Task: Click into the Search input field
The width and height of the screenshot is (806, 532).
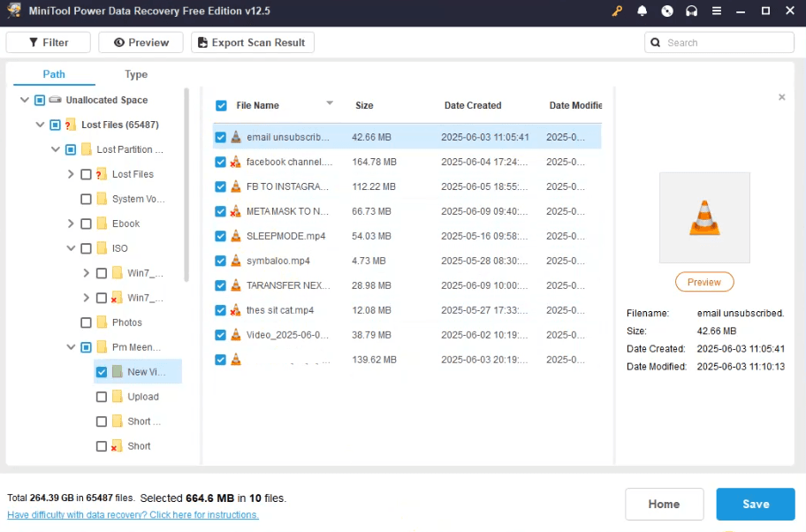Action: coord(719,42)
